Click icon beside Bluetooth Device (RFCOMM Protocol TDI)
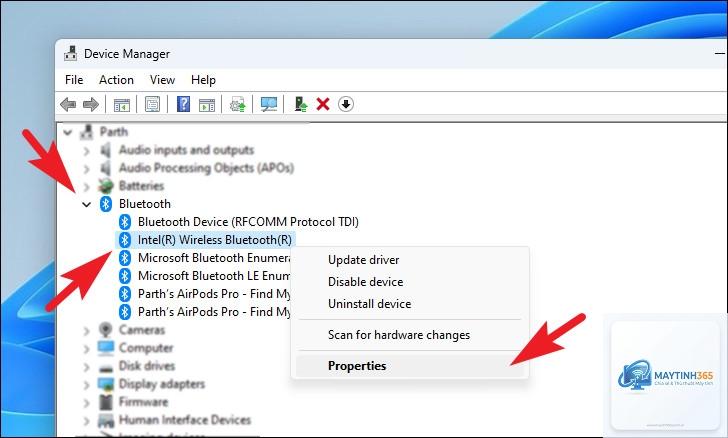The height and width of the screenshot is (438, 728). [125, 222]
